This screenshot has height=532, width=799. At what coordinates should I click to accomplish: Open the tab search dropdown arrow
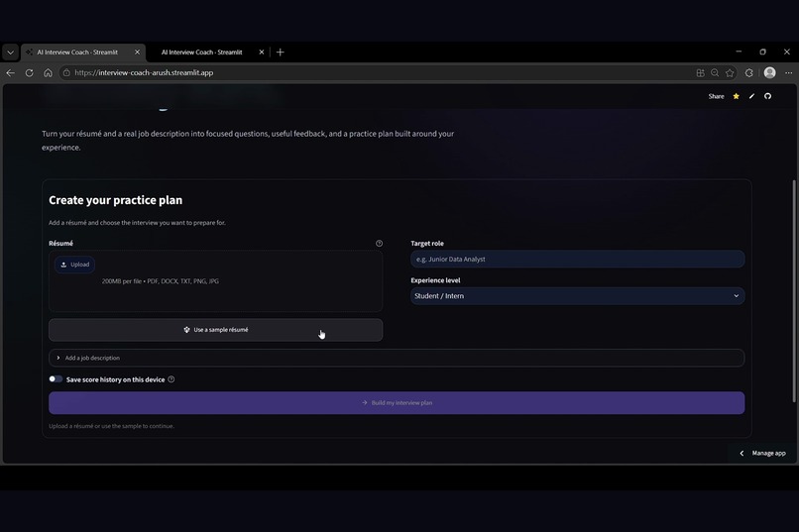pos(10,52)
